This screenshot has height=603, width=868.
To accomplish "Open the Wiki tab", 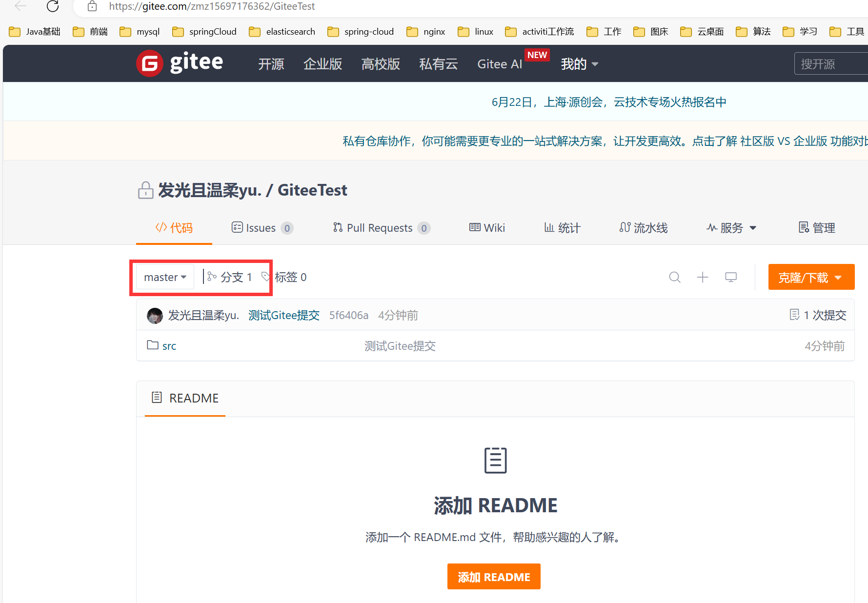I will [x=487, y=228].
